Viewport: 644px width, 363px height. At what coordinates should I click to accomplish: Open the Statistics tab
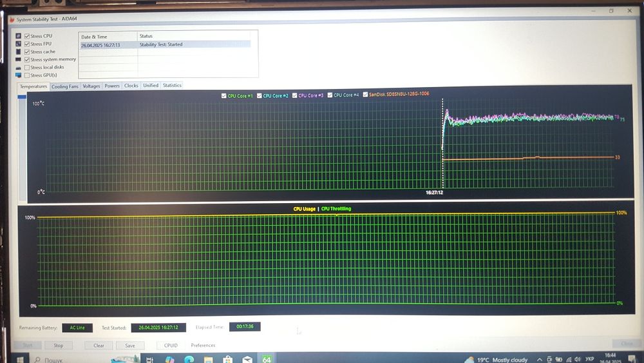click(172, 85)
